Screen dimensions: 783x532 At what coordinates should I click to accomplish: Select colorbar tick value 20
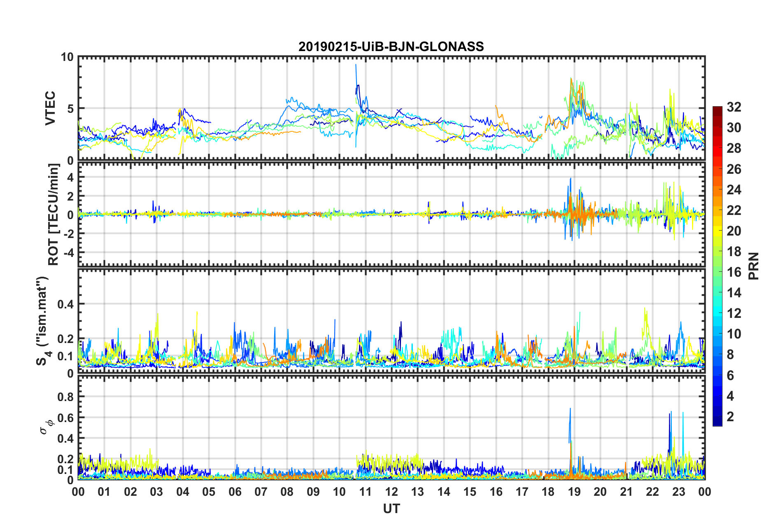coord(734,231)
